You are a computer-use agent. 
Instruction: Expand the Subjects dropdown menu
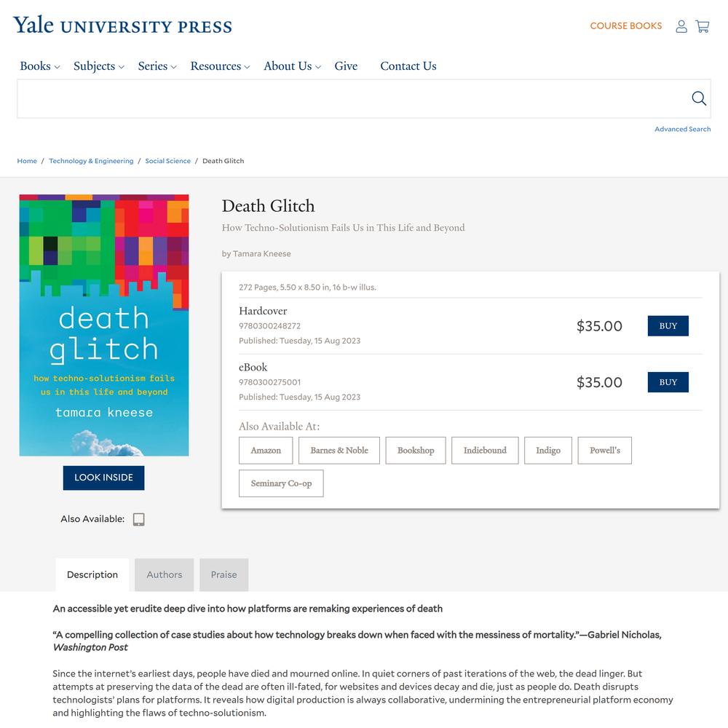tap(99, 66)
